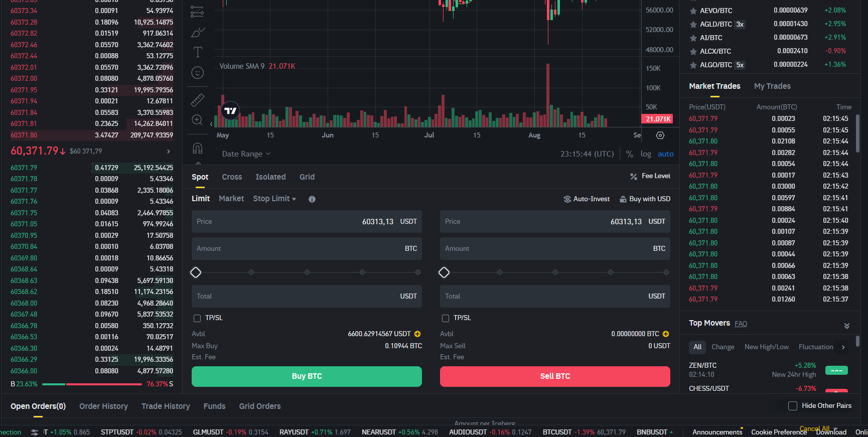Click the TradingView logo on chart
This screenshot has width=868, height=437.
coord(230,111)
